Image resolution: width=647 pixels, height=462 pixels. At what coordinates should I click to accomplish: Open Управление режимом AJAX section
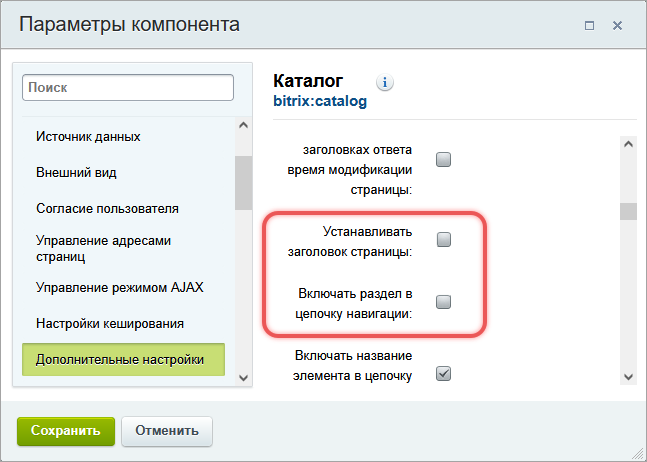[x=119, y=287]
